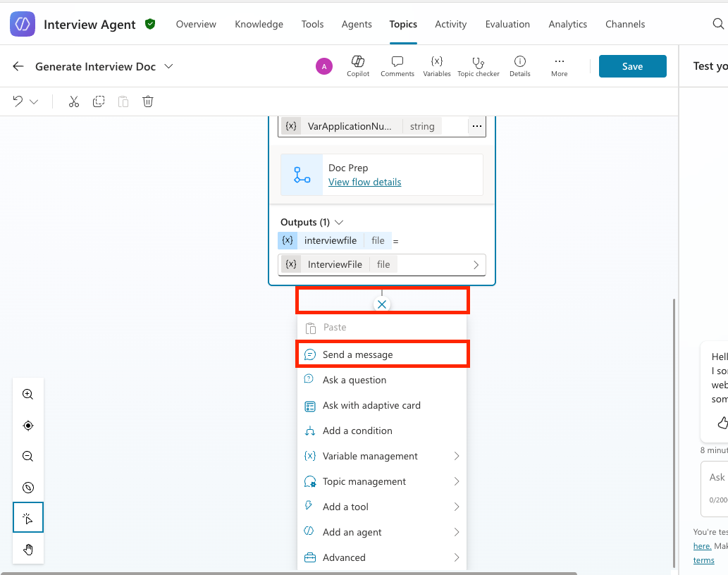Screen dimensions: 728x575
Task: Activate the fit-to-view crosshair control
Action: 27,425
